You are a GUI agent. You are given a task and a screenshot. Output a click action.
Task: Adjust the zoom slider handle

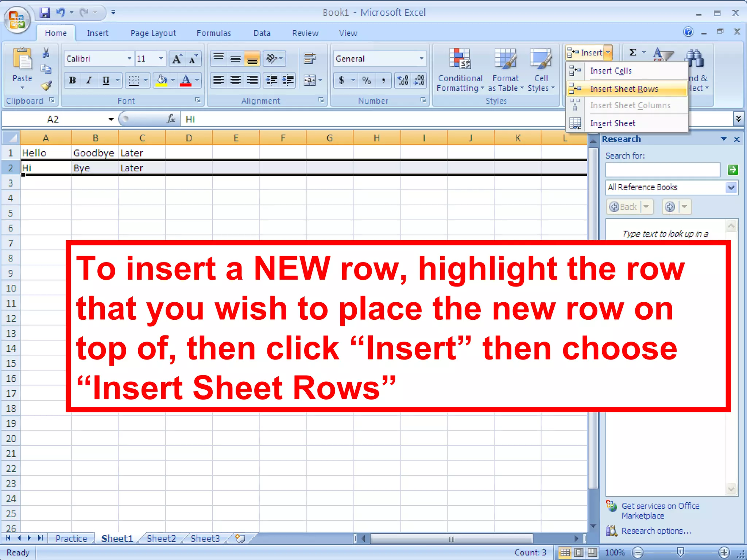tap(680, 552)
